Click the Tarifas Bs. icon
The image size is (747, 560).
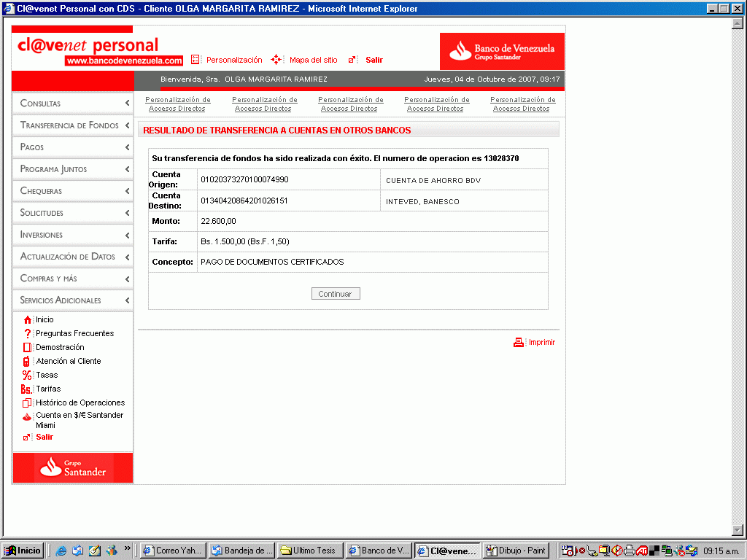point(26,389)
